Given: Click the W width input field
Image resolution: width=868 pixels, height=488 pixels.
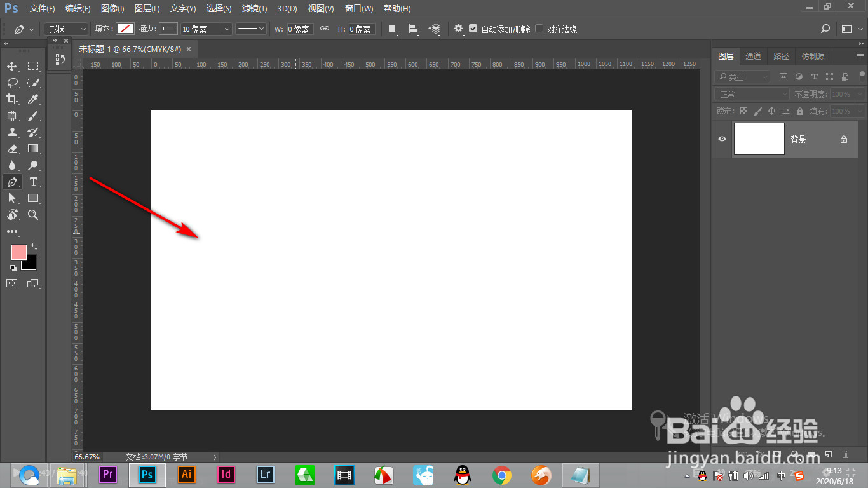Looking at the screenshot, I should (300, 29).
